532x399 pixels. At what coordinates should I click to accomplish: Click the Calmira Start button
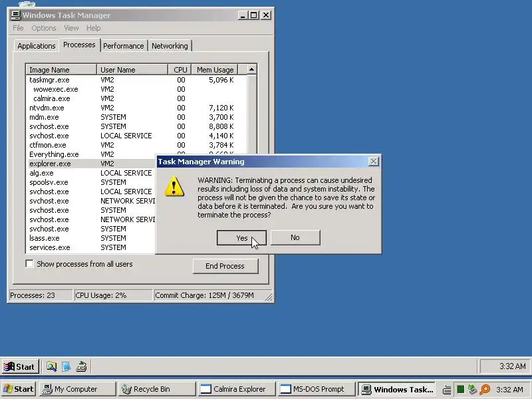pyautogui.click(x=20, y=366)
